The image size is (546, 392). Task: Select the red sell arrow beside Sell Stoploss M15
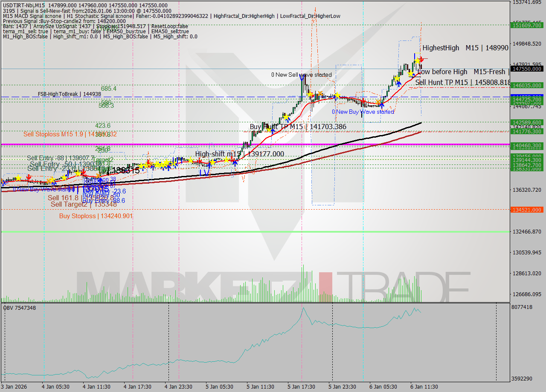coord(29,176)
